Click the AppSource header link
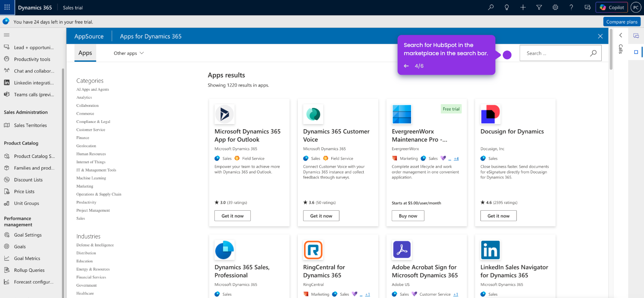Image resolution: width=644 pixels, height=298 pixels. [89, 36]
